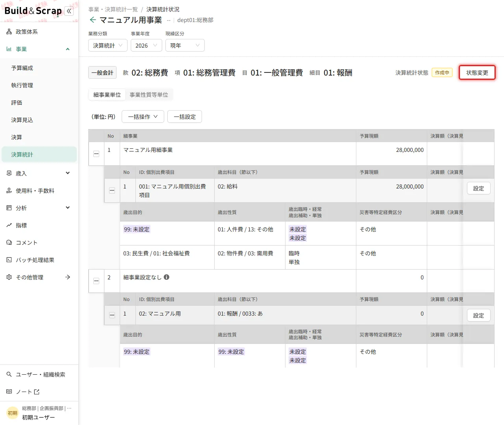Open 決算見込 submenu item
This screenshot has height=425, width=504.
[39, 120]
